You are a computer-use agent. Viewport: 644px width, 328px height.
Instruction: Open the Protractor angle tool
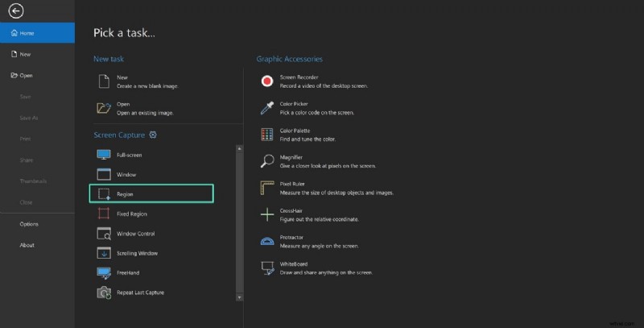tap(267, 241)
